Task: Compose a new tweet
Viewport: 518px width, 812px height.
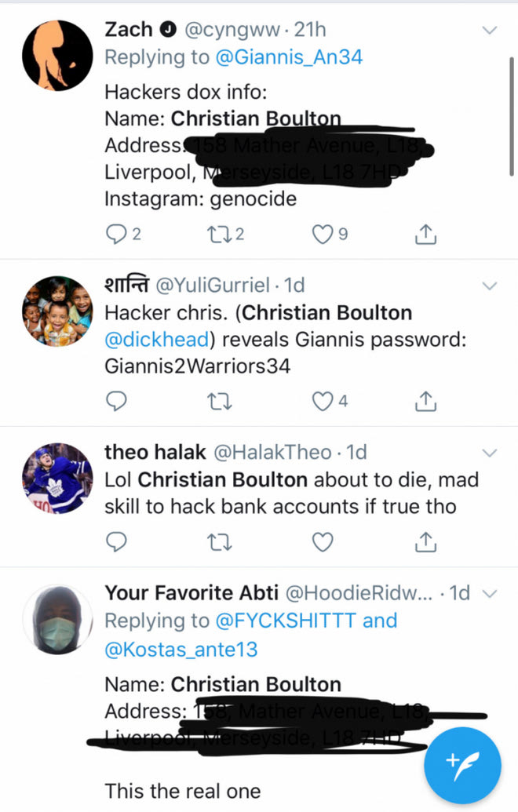Action: click(x=462, y=764)
